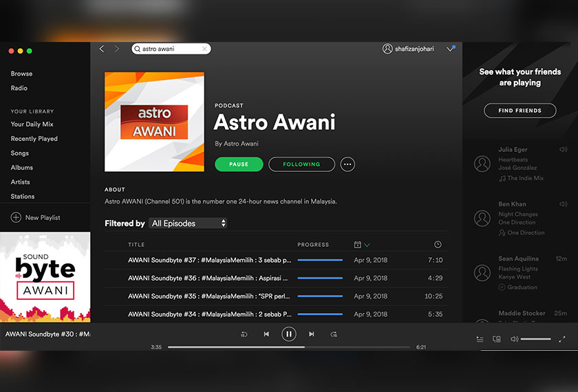This screenshot has width=578, height=392.
Task: Click speaker icon next to Julia Eger
Action: tap(564, 150)
